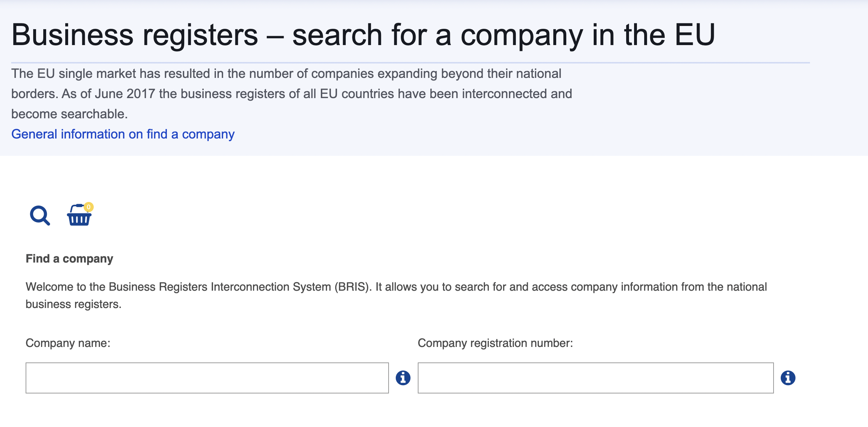Click the Business registers page title
Screen dimensions: 868x427
click(363, 35)
